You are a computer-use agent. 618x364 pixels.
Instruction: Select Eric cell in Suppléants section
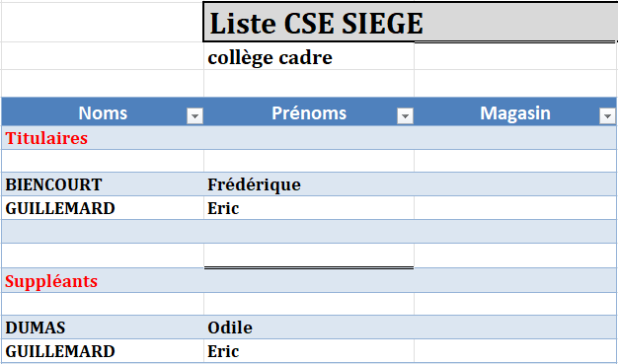tap(309, 350)
